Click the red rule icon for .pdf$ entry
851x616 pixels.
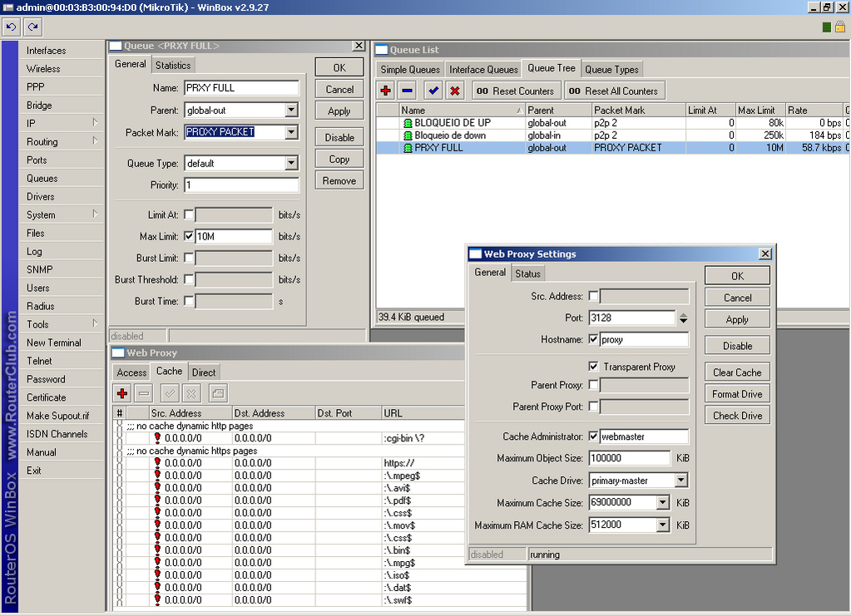(x=157, y=500)
